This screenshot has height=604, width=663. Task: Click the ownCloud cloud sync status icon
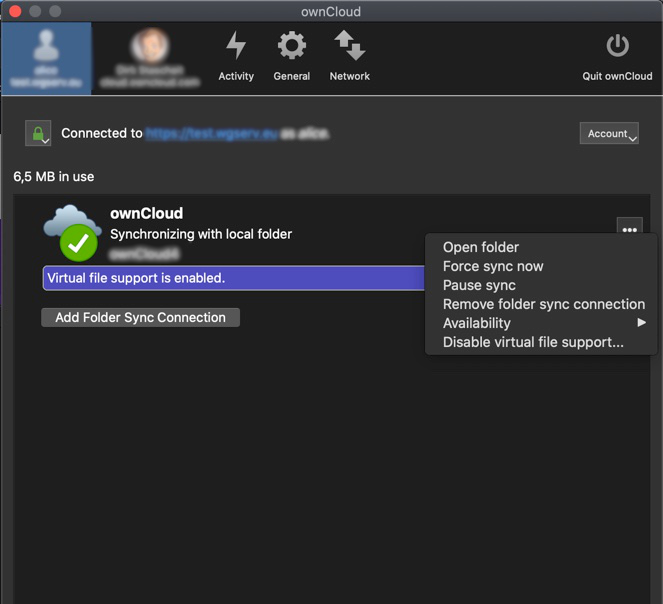[72, 231]
